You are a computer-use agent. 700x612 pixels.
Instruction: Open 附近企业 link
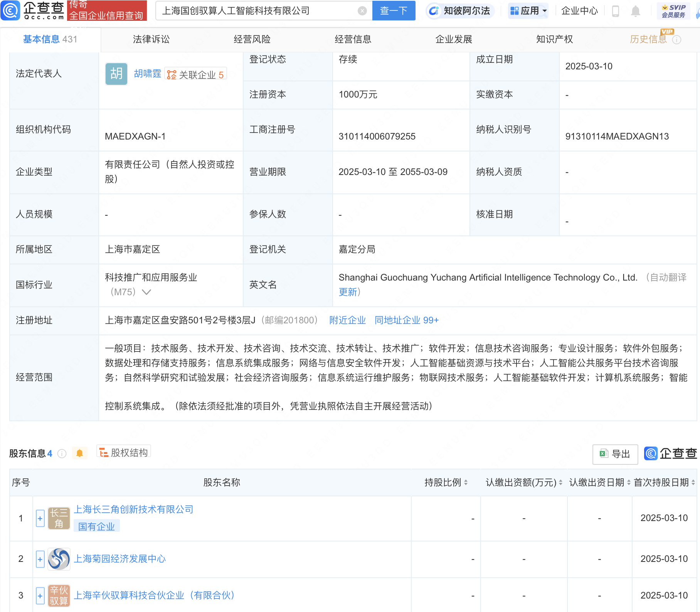click(347, 320)
